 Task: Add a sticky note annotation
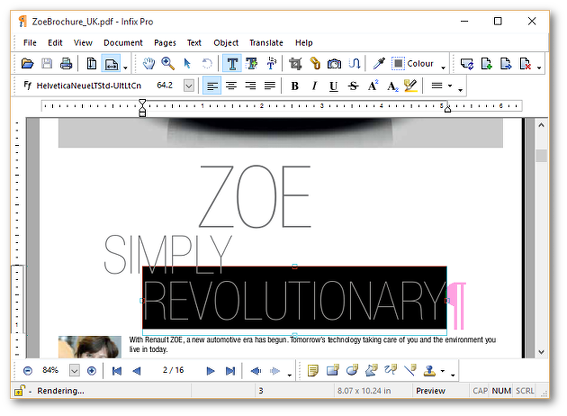click(x=313, y=371)
